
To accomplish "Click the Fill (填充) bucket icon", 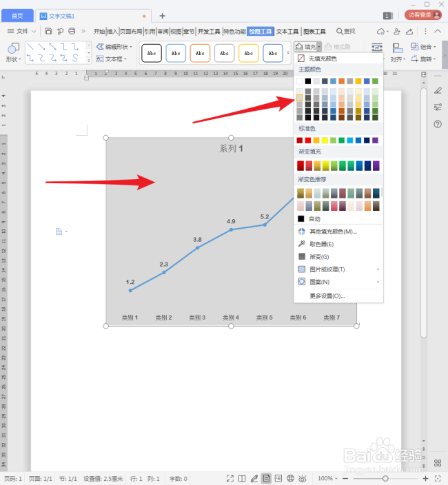I will (x=299, y=47).
